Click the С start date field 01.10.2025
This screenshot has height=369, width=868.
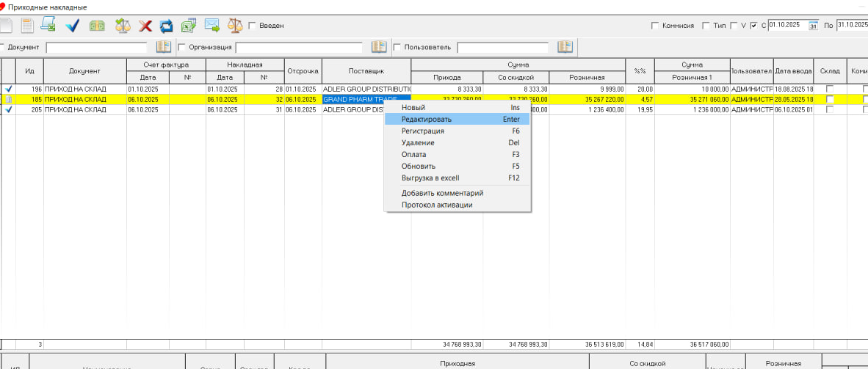pos(788,26)
